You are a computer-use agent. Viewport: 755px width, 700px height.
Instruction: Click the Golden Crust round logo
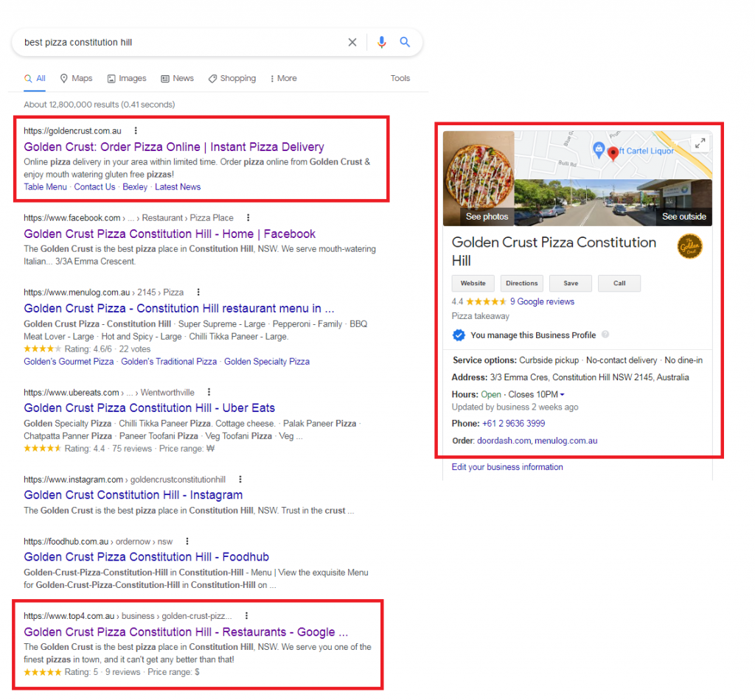point(689,246)
